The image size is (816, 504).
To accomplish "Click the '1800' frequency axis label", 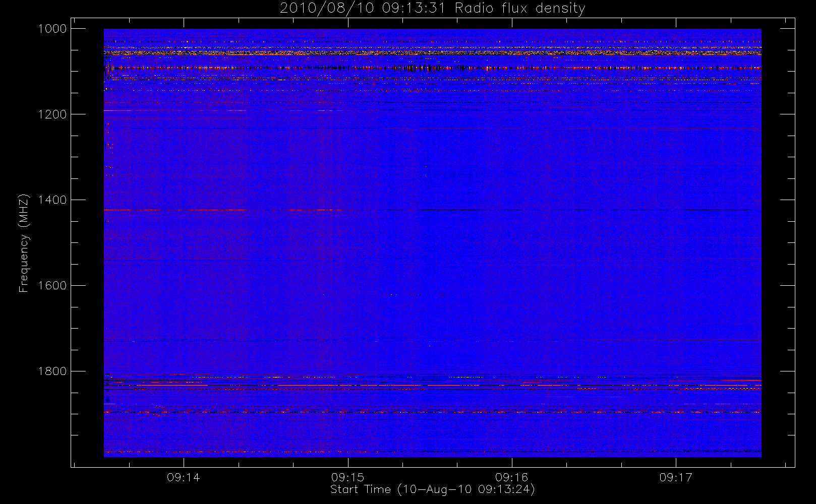I will (52, 371).
